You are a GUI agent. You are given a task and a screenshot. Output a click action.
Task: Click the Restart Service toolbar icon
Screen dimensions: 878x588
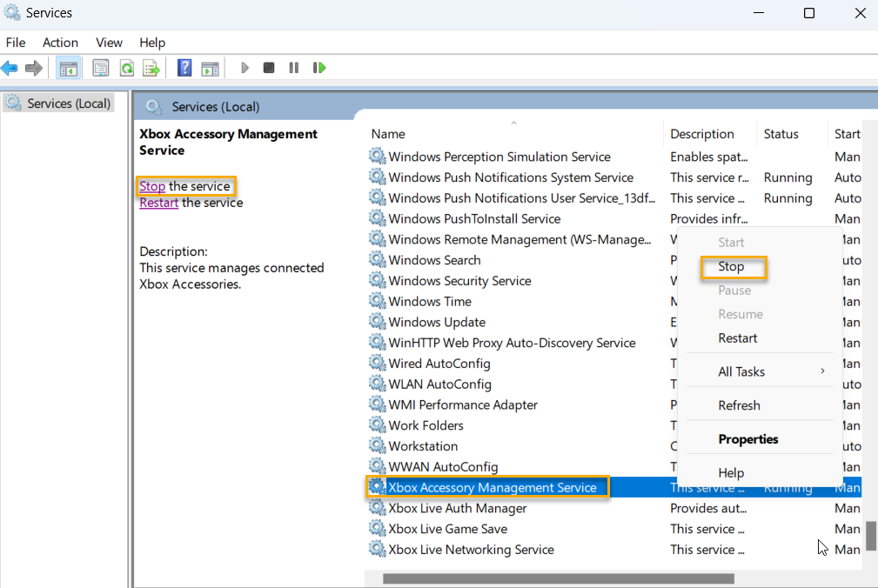pos(319,68)
